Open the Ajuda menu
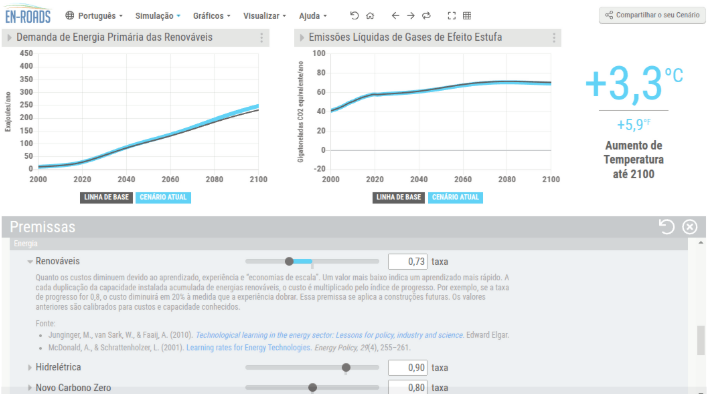 point(312,16)
